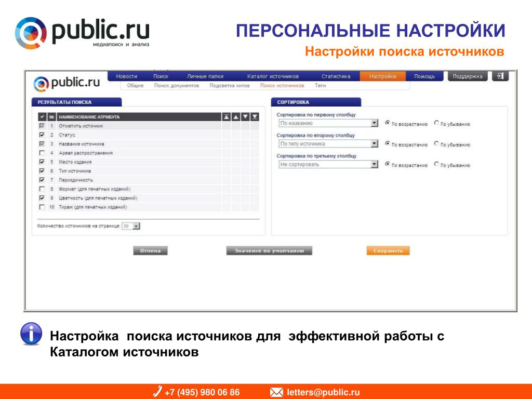The height and width of the screenshot is (399, 532).
Task: Open sources-per-page count dropdown
Action: click(131, 226)
